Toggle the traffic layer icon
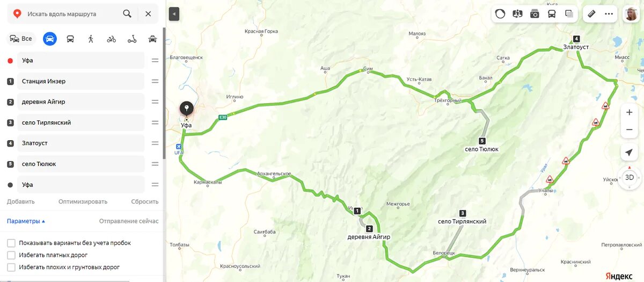 pyautogui.click(x=500, y=14)
